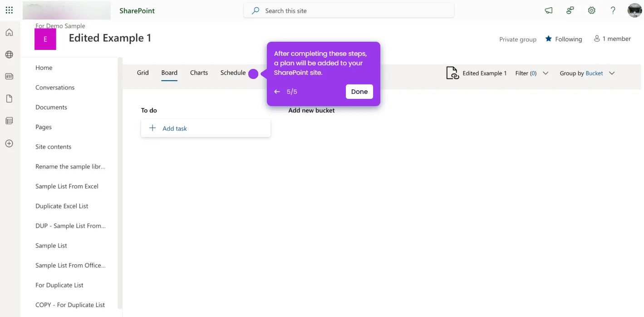Open Sample List From Excel link
Screen dimensions: 644x317
pos(67,186)
